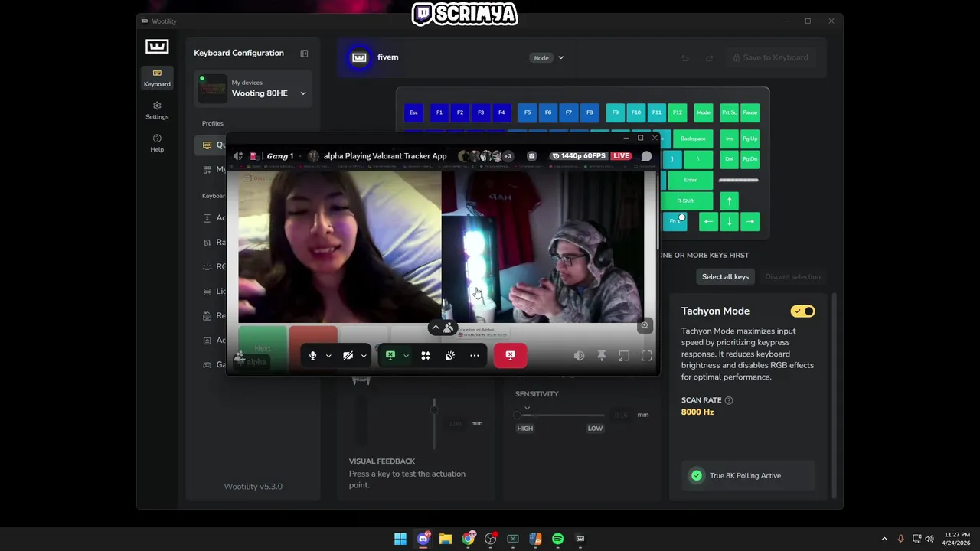Select the right arrow key on keyboard layout
The height and width of the screenshot is (551, 980).
(750, 221)
